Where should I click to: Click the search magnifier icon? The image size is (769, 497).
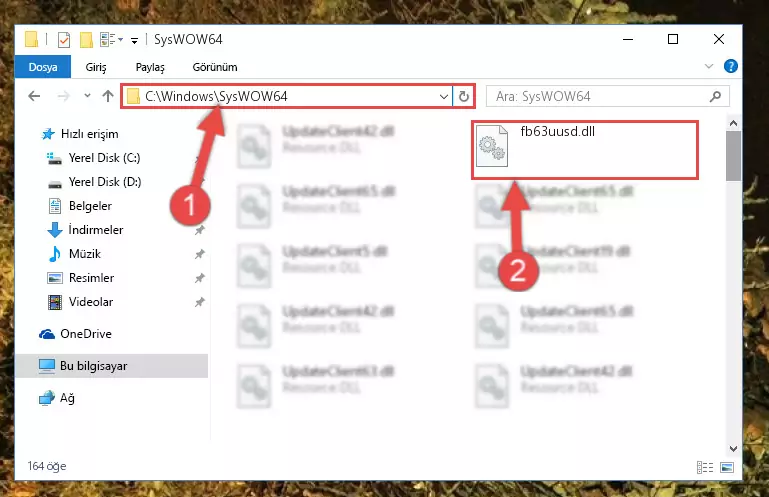715,96
